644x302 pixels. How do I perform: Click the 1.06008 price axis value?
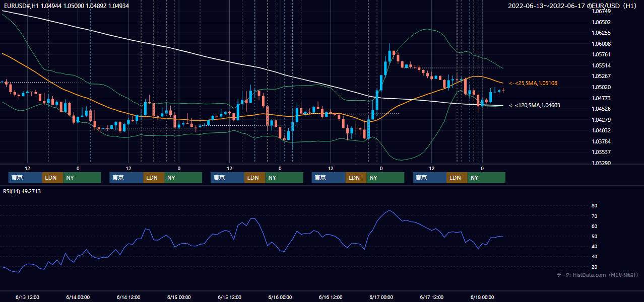tap(601, 44)
